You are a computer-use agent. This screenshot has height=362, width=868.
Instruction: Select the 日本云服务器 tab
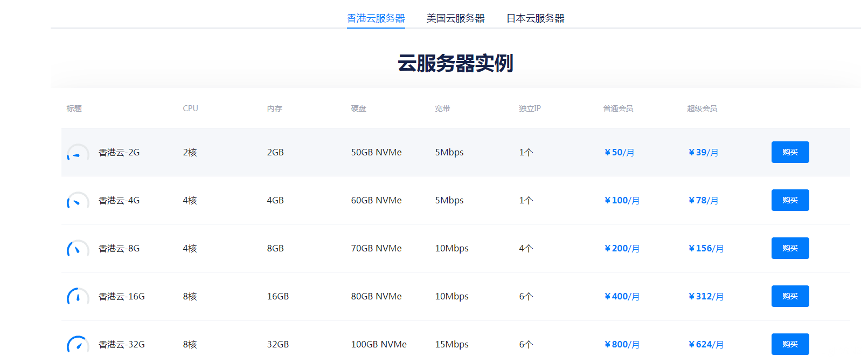pos(536,18)
